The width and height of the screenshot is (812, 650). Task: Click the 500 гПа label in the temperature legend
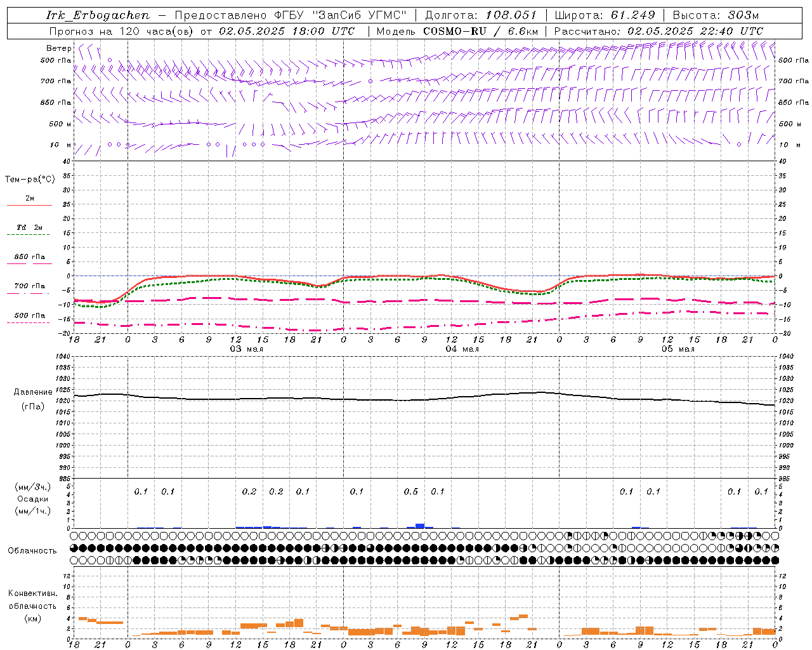pyautogui.click(x=30, y=315)
